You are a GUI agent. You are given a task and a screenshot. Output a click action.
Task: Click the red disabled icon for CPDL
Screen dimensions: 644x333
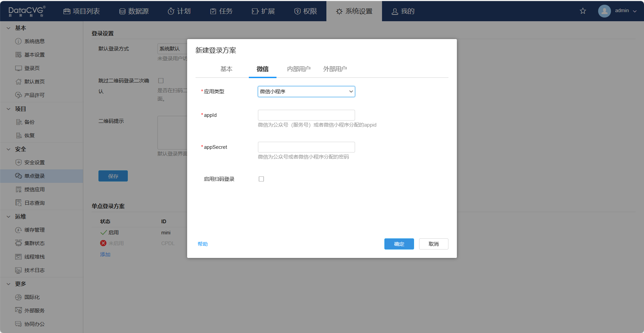click(x=103, y=243)
